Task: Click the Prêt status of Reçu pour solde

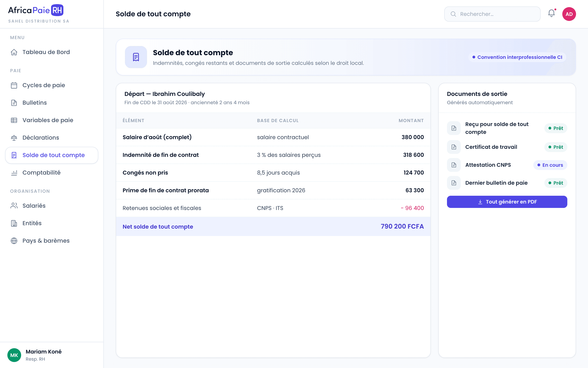Action: click(x=555, y=128)
